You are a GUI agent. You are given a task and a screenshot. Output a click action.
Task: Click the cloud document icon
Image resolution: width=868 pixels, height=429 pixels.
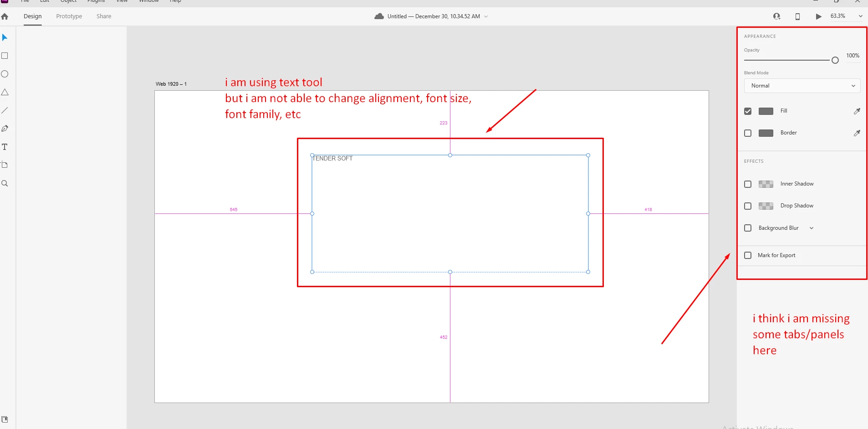point(379,16)
